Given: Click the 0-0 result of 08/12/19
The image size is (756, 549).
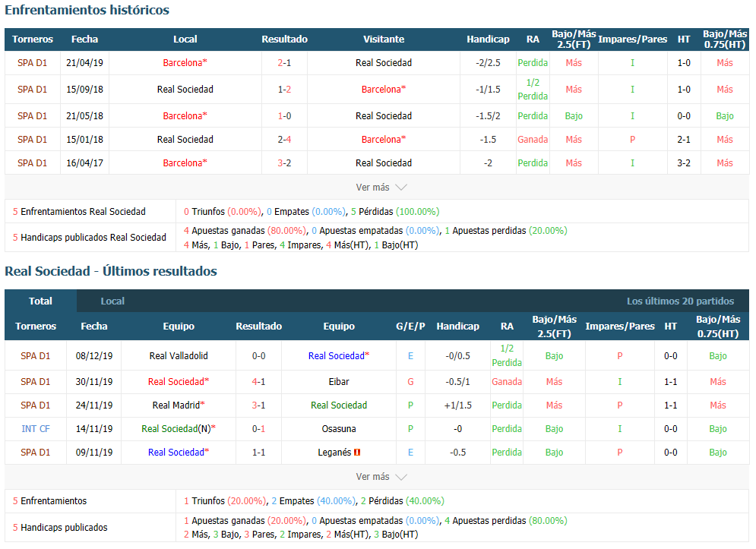Looking at the screenshot, I should pyautogui.click(x=259, y=356).
